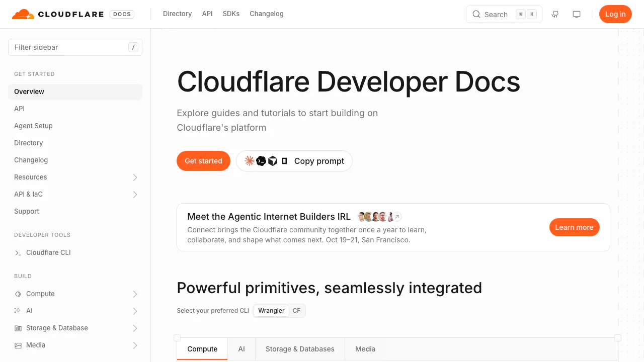This screenshot has height=362, width=644.
Task: Toggle the theme with the monitor icon
Action: tap(577, 14)
